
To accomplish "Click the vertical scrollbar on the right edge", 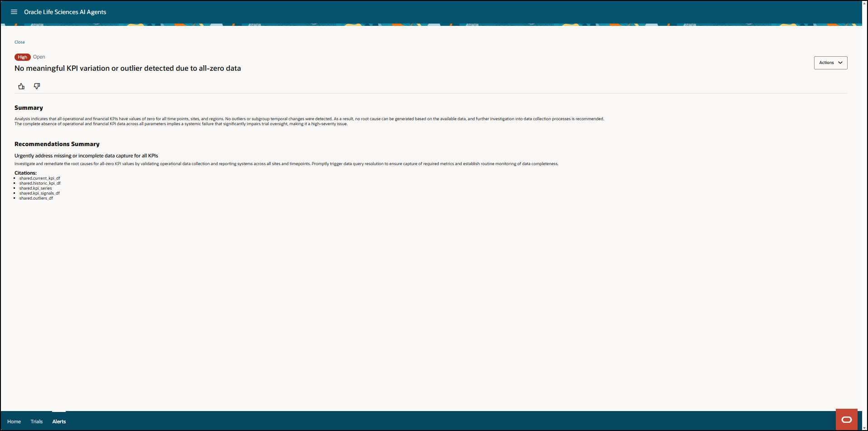I will tap(865, 215).
